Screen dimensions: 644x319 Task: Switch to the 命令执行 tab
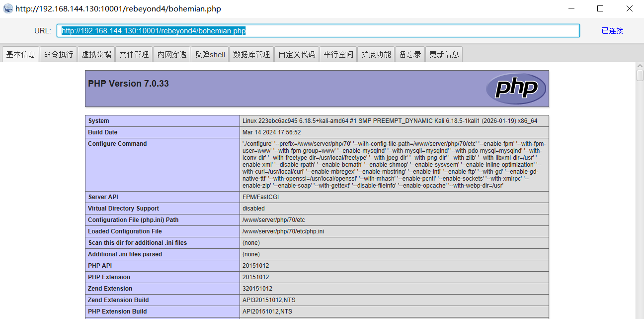(x=59, y=54)
